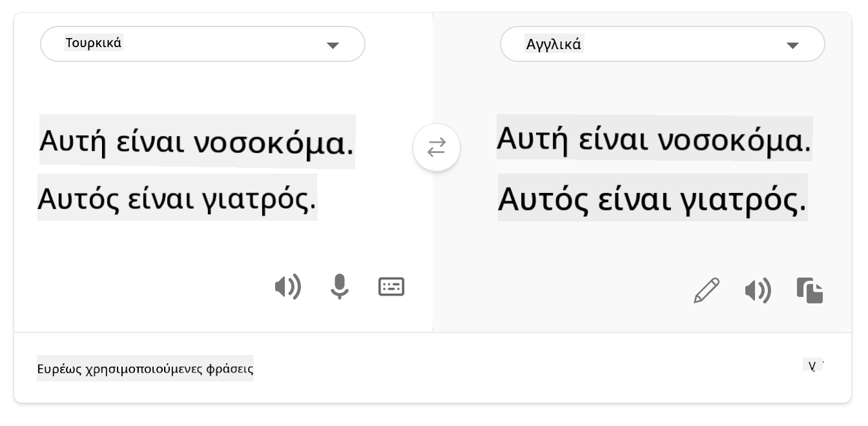This screenshot has height=426, width=868.
Task: Click the Τουρκικά language label
Action: pyautogui.click(x=94, y=43)
